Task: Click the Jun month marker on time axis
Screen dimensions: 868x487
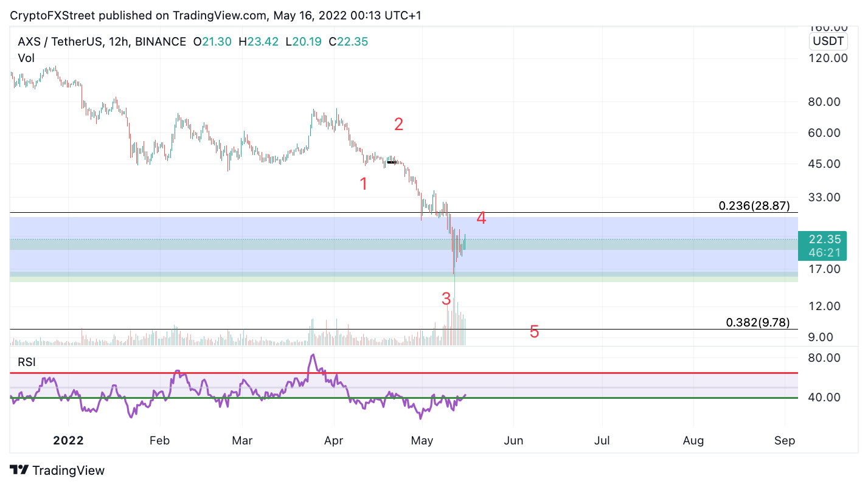Action: click(x=513, y=440)
